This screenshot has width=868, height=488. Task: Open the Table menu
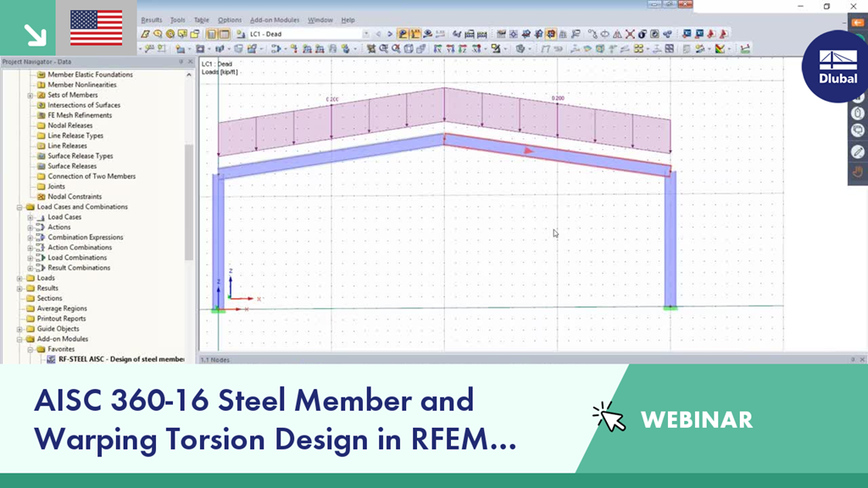point(202,20)
